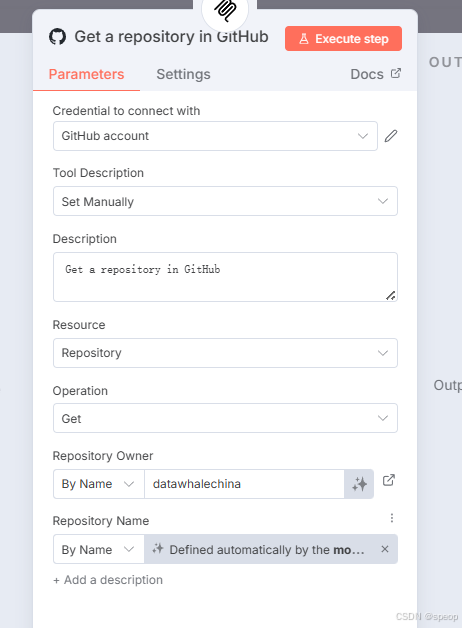Change Repository Owner By Name mode selector

(x=98, y=484)
